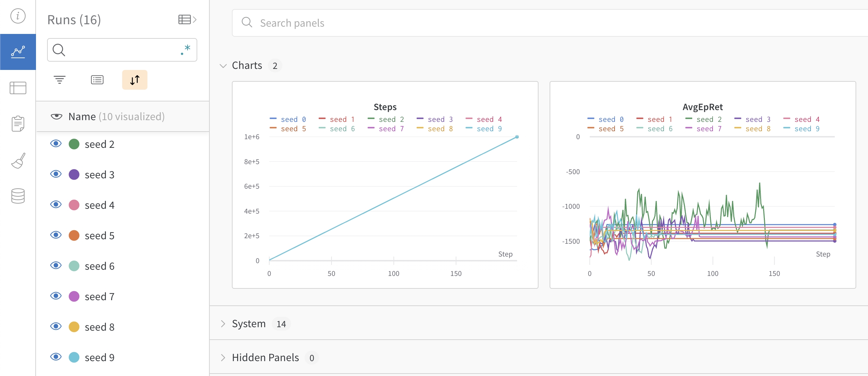Expand the Hidden Panels section

pyautogui.click(x=223, y=358)
